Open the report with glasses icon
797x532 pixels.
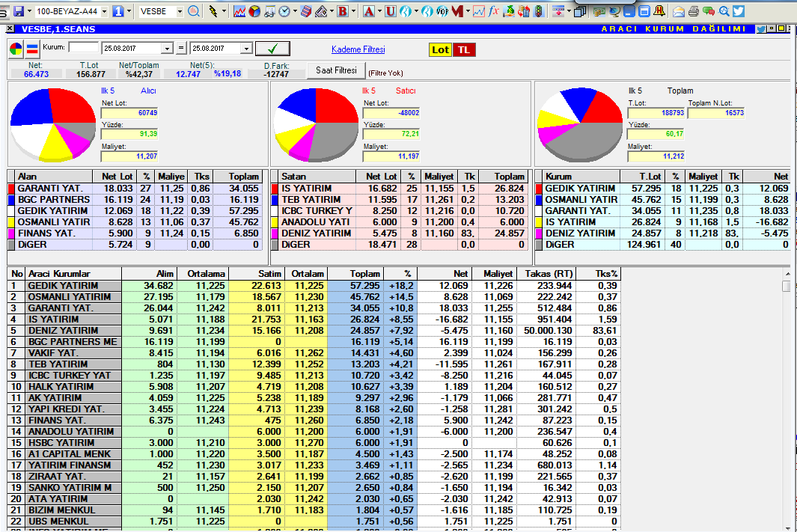(270, 10)
